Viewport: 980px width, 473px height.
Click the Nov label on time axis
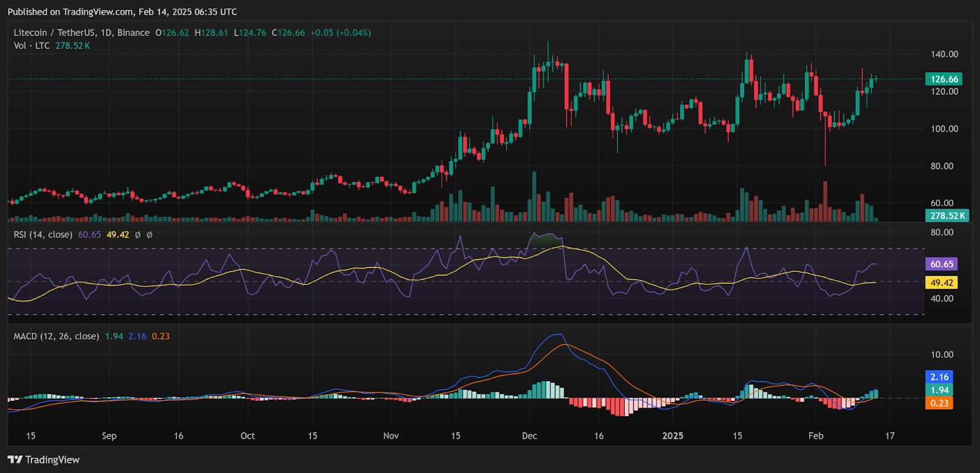pos(391,436)
